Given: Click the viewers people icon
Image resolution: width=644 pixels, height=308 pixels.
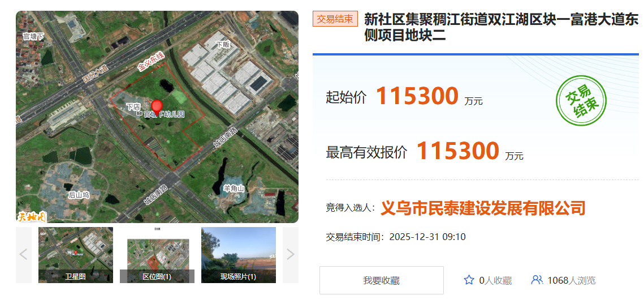Looking at the screenshot, I should pyautogui.click(x=537, y=280).
